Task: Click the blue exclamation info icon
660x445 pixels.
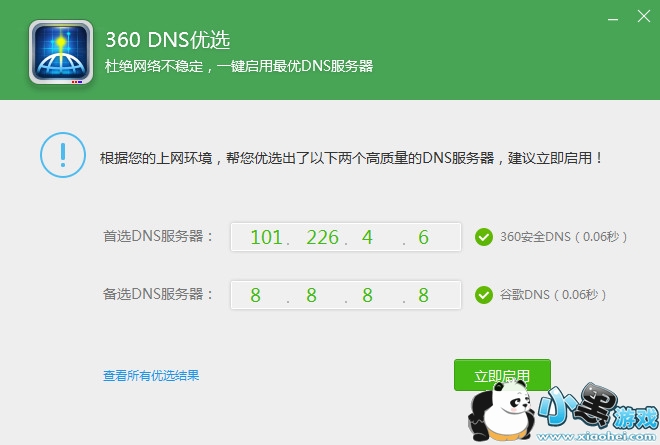Action: [63, 155]
